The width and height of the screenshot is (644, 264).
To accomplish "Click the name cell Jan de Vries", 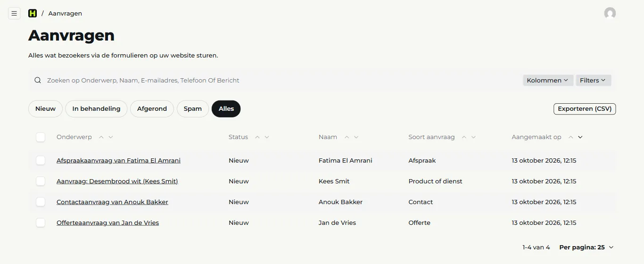I will coord(337,223).
